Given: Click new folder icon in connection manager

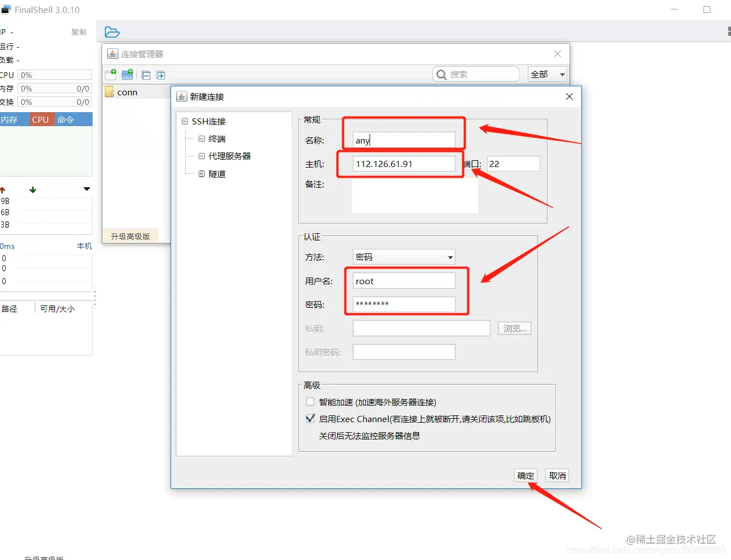Looking at the screenshot, I should click(x=127, y=74).
